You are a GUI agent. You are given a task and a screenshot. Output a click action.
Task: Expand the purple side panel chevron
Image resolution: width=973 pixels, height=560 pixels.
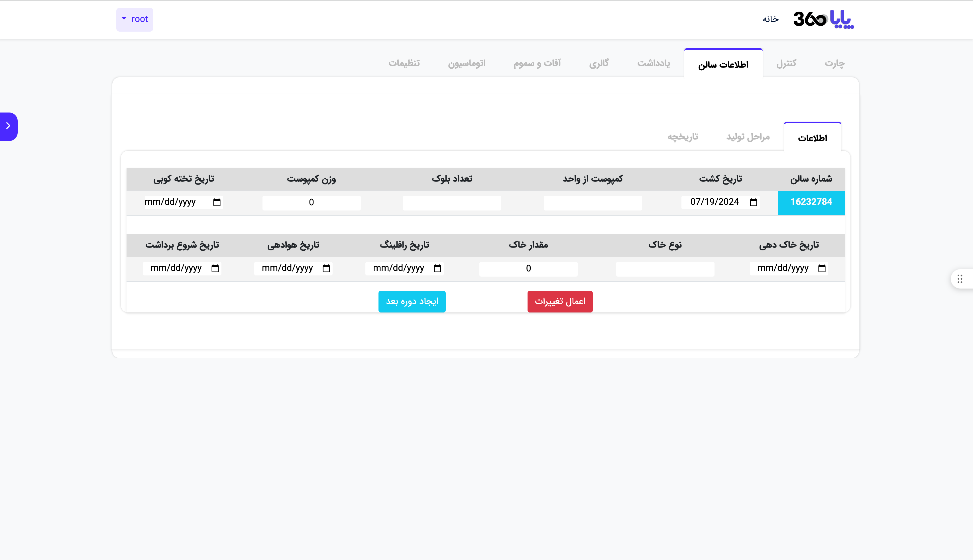[9, 126]
